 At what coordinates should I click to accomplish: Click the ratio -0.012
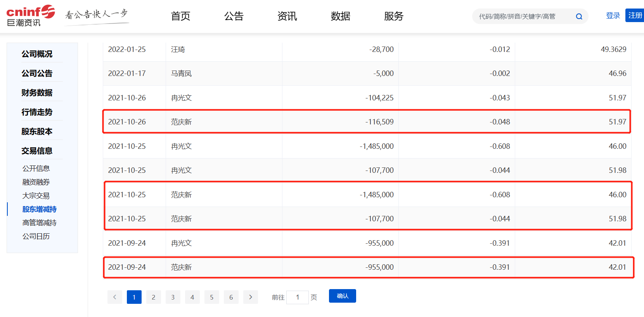coord(500,49)
